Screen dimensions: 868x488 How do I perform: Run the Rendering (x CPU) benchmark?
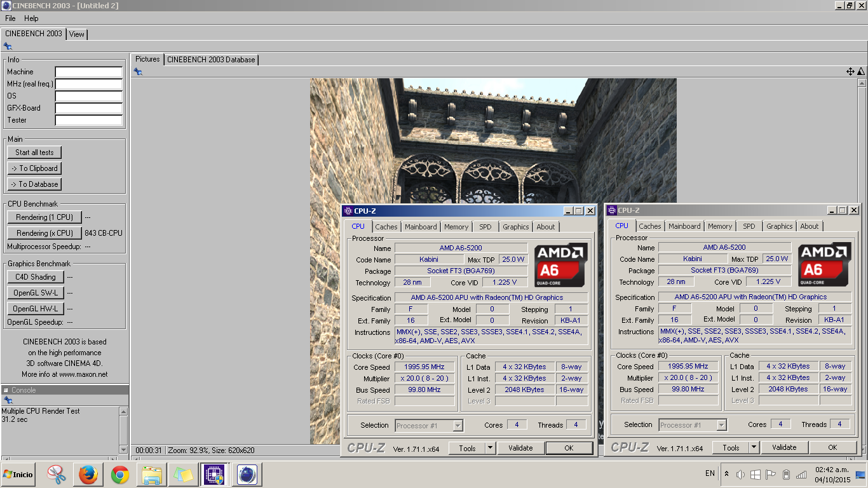pyautogui.click(x=44, y=233)
